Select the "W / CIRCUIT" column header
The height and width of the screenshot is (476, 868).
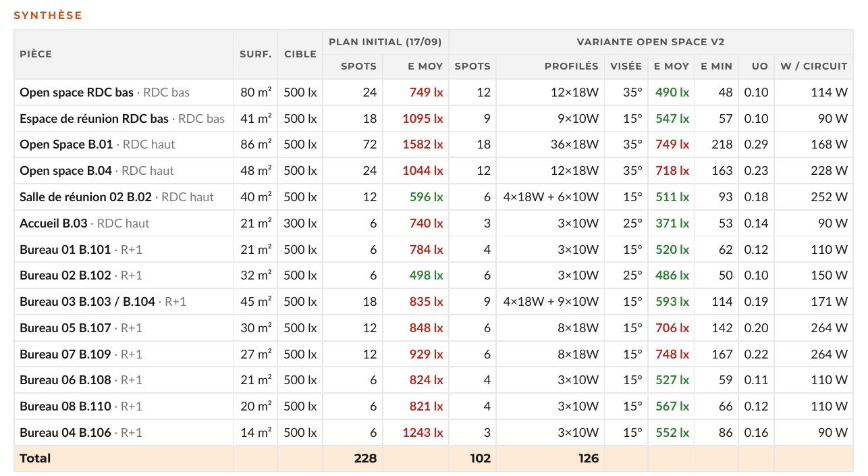[x=814, y=66]
